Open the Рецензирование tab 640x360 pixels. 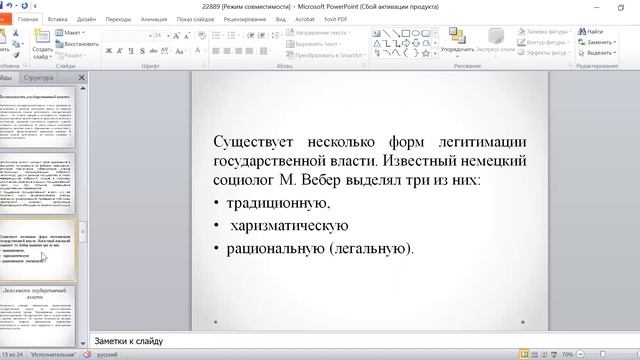pyautogui.click(x=244, y=19)
